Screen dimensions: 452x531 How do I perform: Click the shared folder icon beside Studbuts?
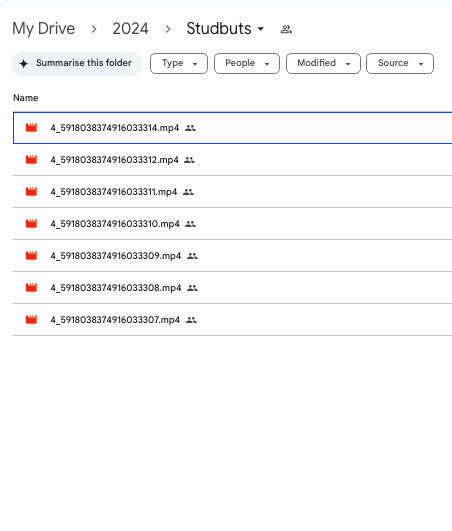coord(286,29)
